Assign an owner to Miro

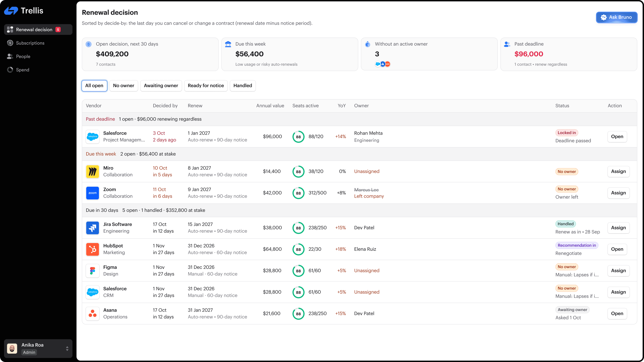point(619,172)
